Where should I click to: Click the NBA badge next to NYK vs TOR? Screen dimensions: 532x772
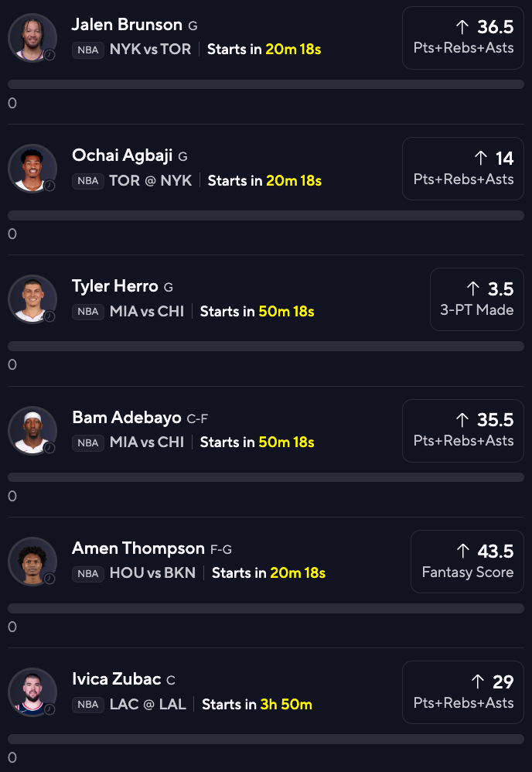(x=88, y=50)
